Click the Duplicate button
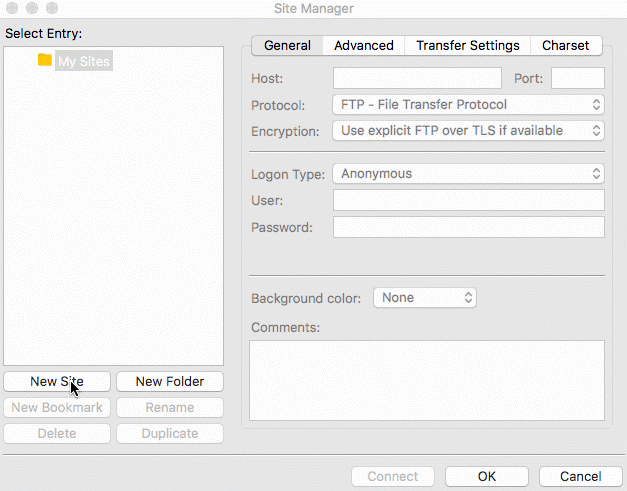The image size is (627, 491). click(x=170, y=433)
